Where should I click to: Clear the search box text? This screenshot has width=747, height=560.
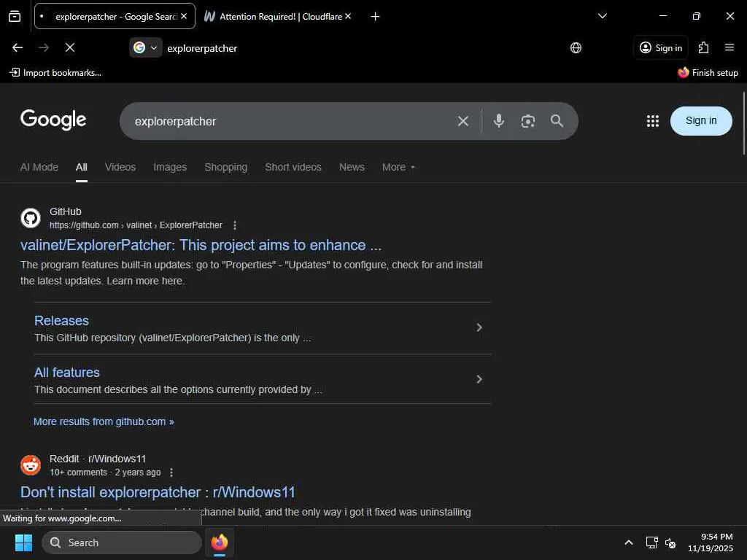tap(463, 121)
